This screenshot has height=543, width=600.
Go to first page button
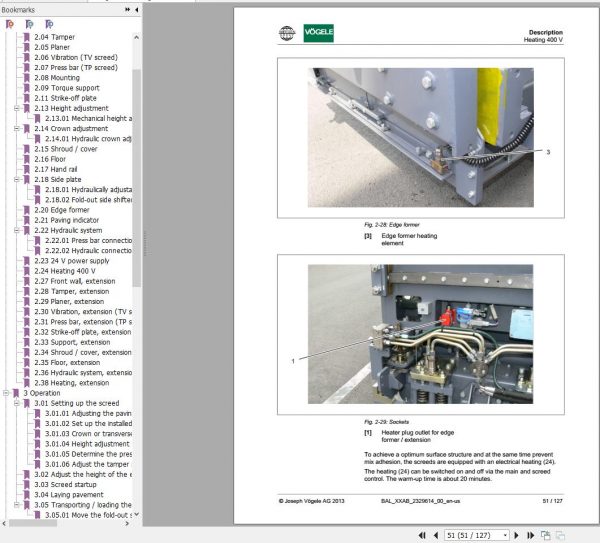coord(422,535)
